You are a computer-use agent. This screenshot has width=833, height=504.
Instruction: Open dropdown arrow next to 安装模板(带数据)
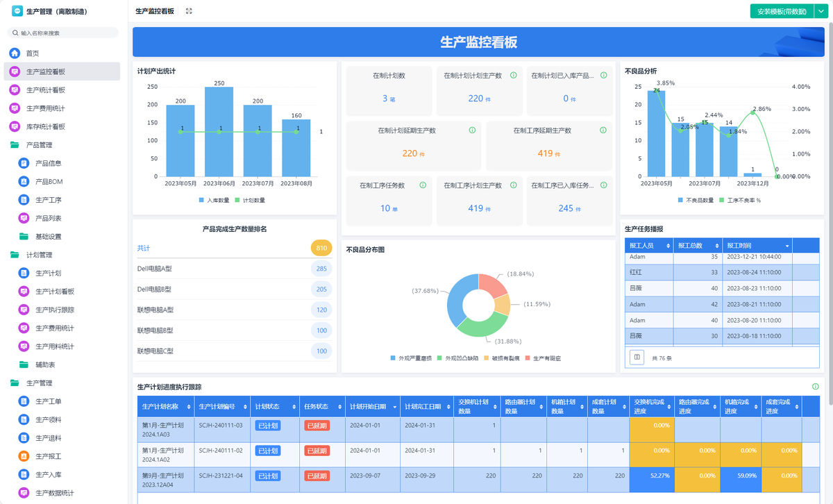(x=820, y=11)
